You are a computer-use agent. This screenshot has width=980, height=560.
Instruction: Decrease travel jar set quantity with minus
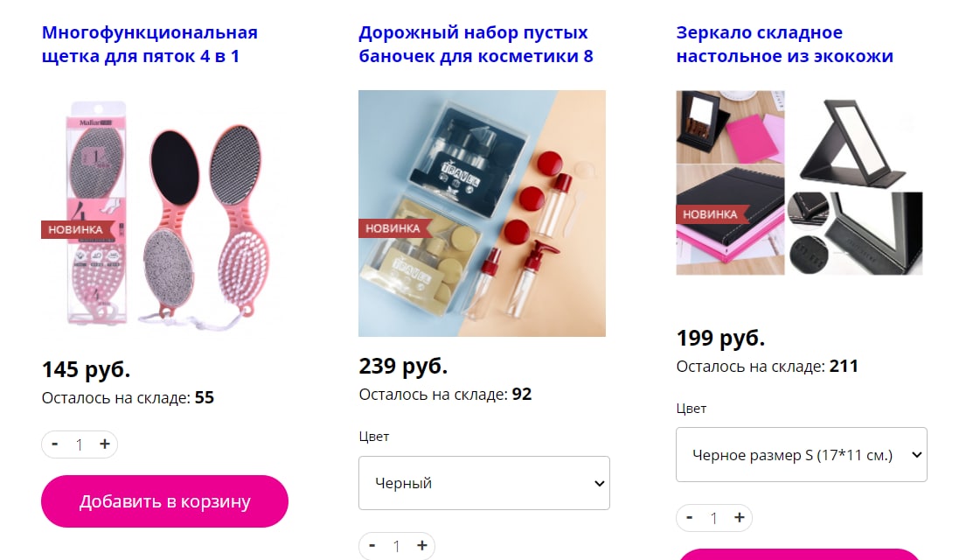pos(372,546)
